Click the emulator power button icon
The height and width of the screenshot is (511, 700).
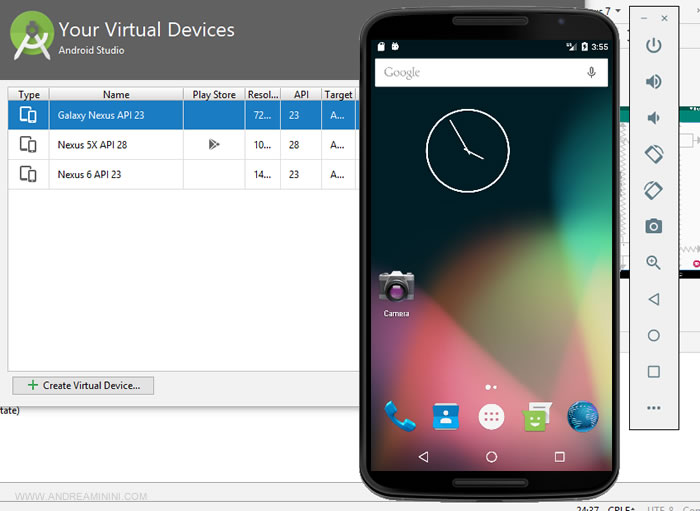click(x=654, y=45)
